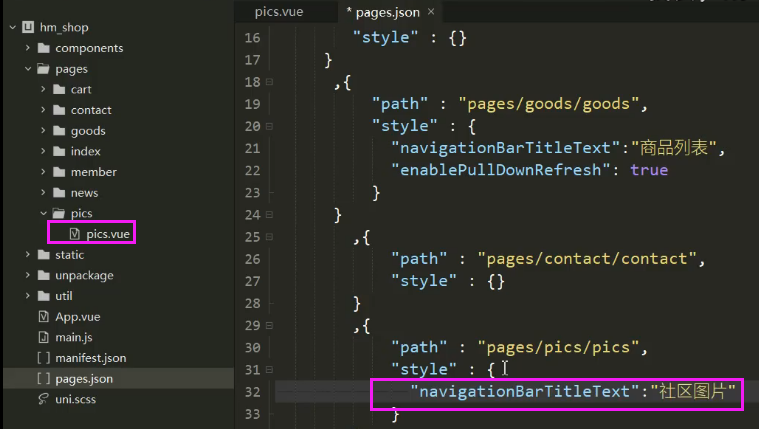This screenshot has width=759, height=429.
Task: Click the pics.vue file icon in tree
Action: tap(75, 234)
